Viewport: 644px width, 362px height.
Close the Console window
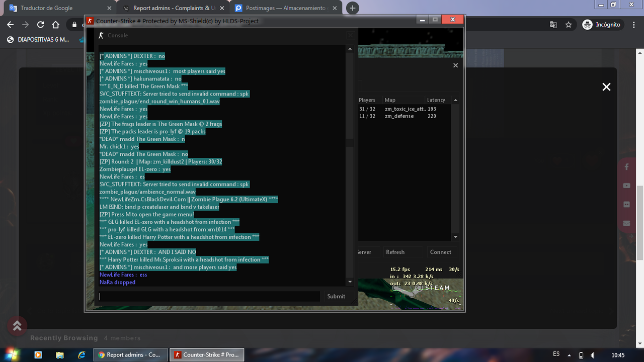point(350,35)
